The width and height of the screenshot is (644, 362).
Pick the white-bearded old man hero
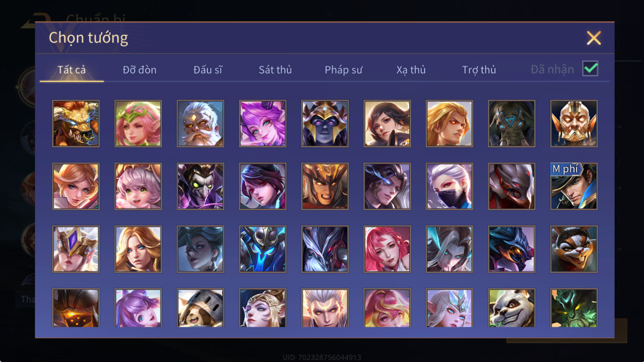(x=200, y=124)
